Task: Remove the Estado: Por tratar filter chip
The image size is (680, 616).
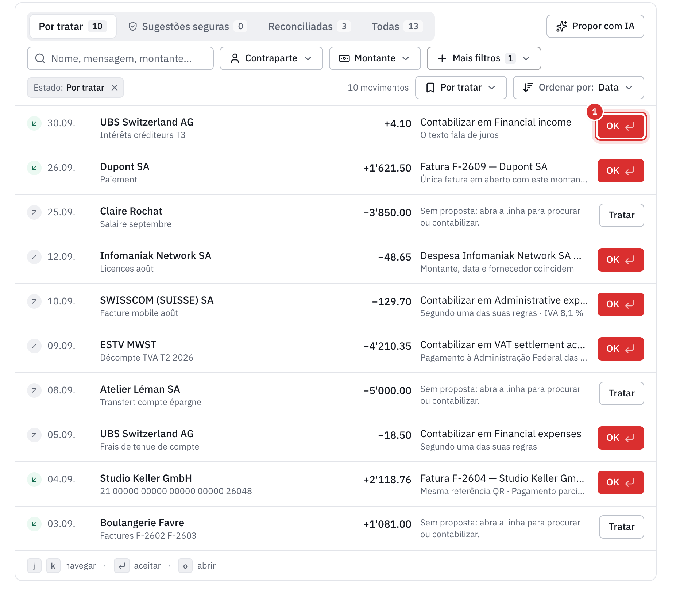Action: 115,88
